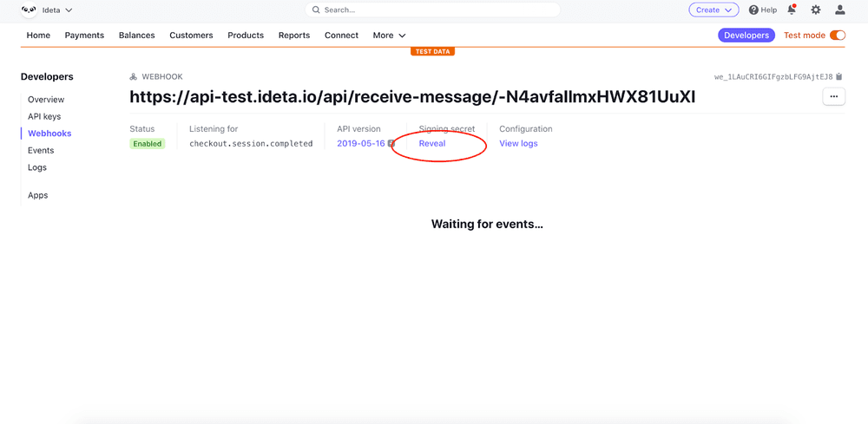Click the webhook endpoint URL heading
Screen dimensions: 868x424
(x=412, y=97)
